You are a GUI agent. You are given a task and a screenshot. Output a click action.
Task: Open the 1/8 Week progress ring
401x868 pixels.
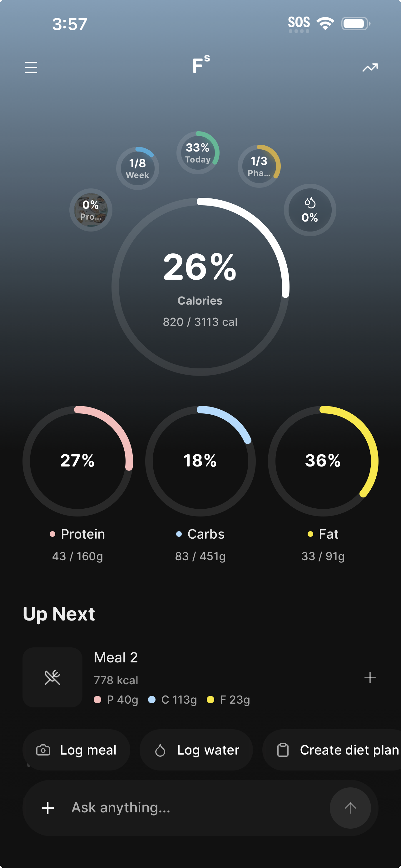(137, 168)
